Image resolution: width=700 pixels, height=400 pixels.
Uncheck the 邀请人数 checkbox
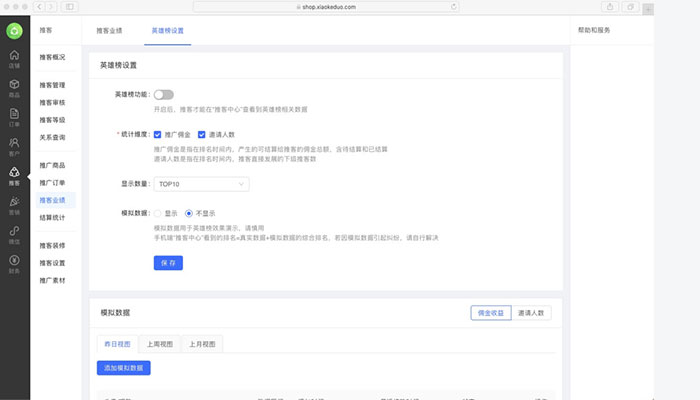pyautogui.click(x=202, y=133)
